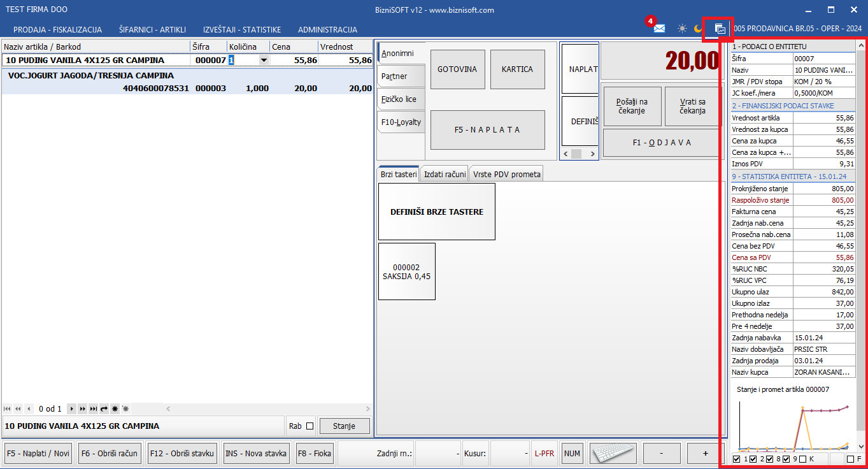The image size is (868, 469).
Task: Toggle the statistics side panel icon
Action: click(x=720, y=29)
